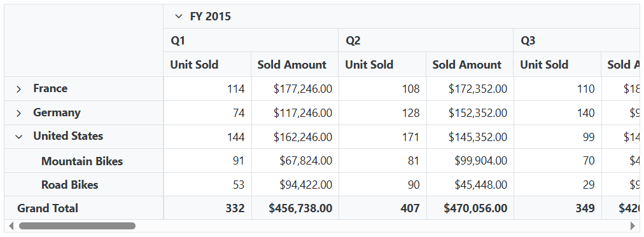Click the cell $67,824.00
This screenshot has height=237, width=644.
295,161
